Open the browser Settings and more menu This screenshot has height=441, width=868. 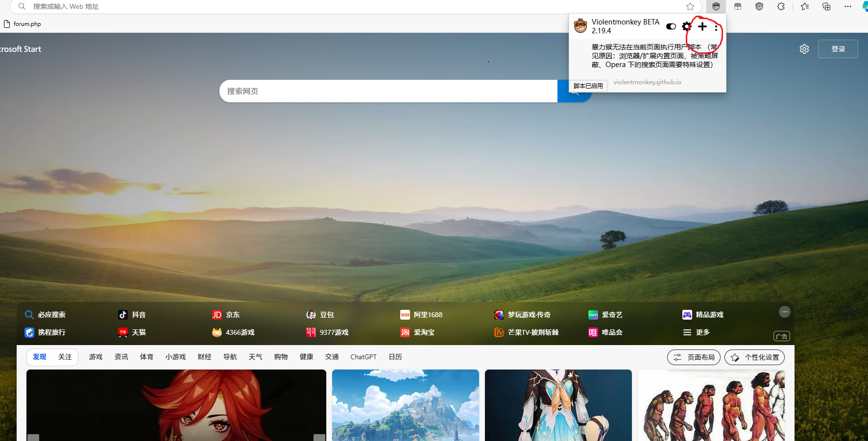848,6
